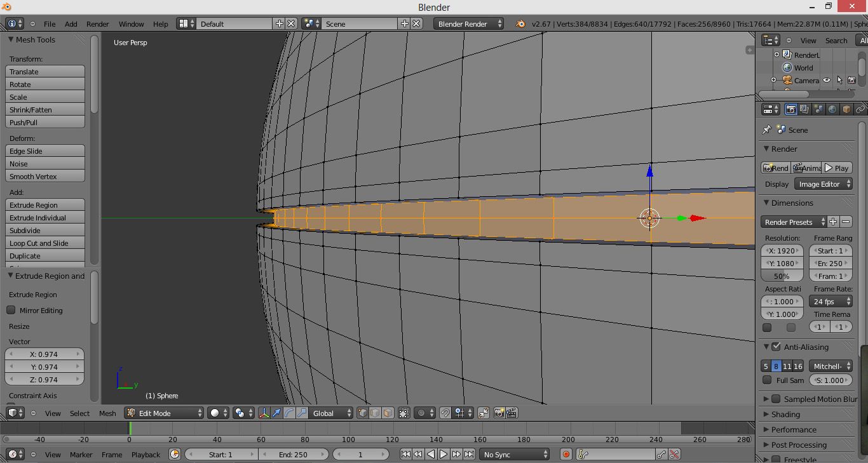Click the 50% resolution percentage slider
Image resolution: width=868 pixels, height=463 pixels.
click(782, 276)
